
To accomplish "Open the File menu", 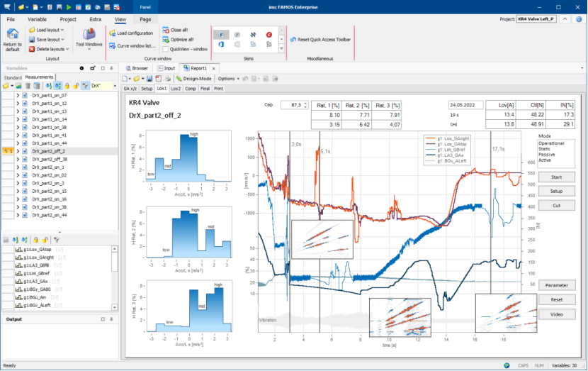I will point(11,19).
